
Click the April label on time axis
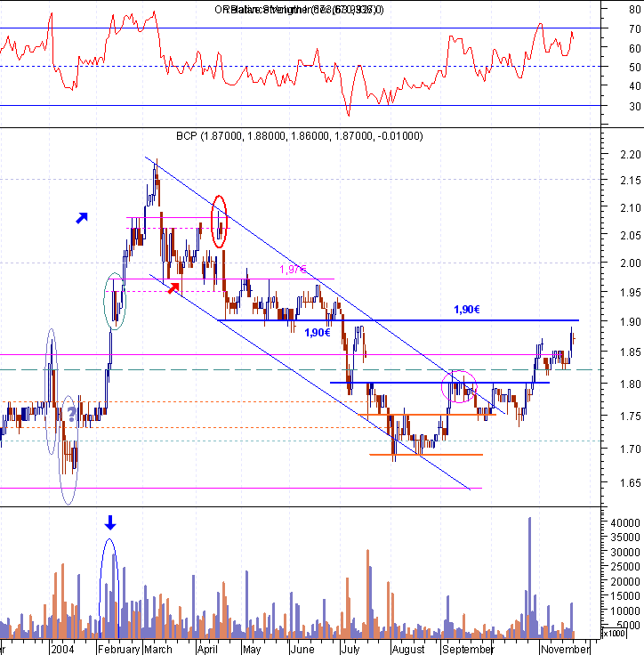[x=207, y=649]
